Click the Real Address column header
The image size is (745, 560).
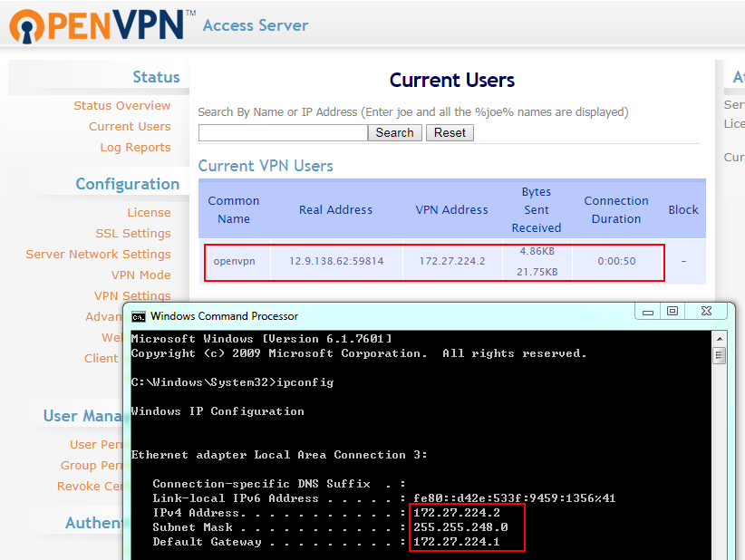pos(335,209)
